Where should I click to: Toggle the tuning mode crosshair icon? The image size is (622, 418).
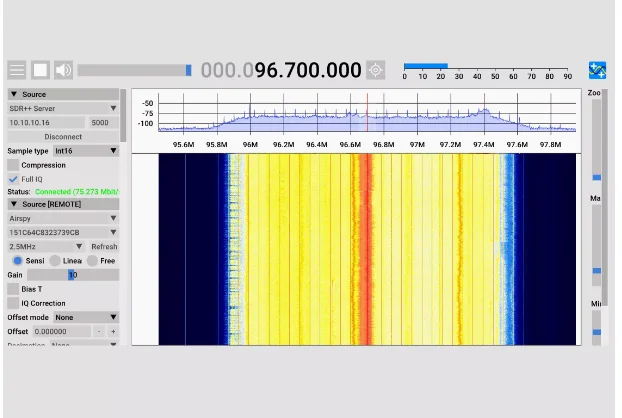375,70
